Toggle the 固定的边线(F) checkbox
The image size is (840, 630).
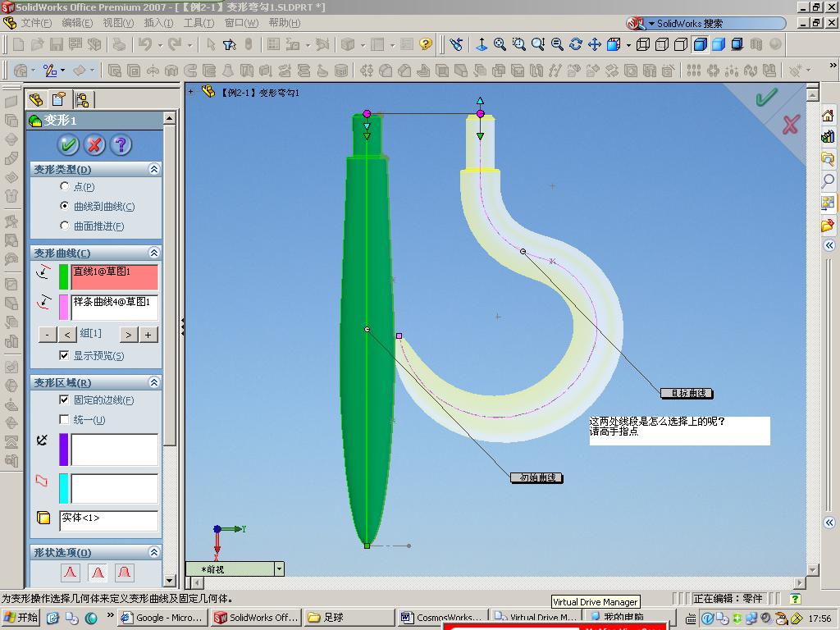(64, 399)
